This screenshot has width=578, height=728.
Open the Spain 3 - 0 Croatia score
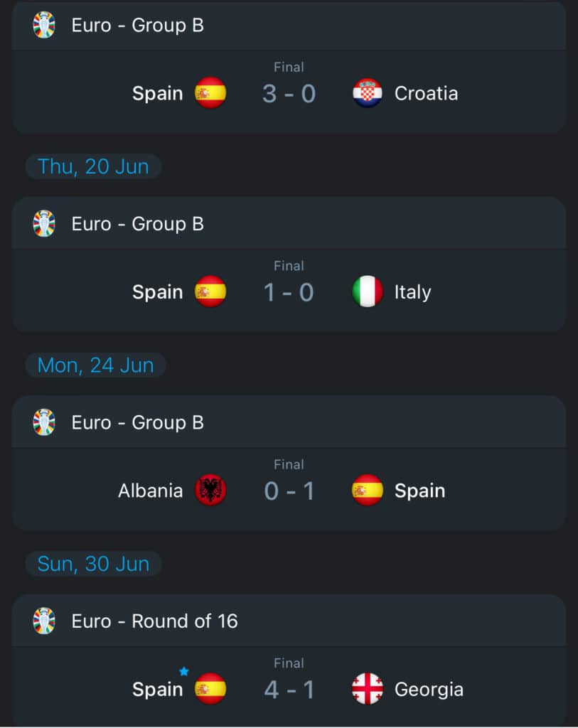tap(289, 93)
